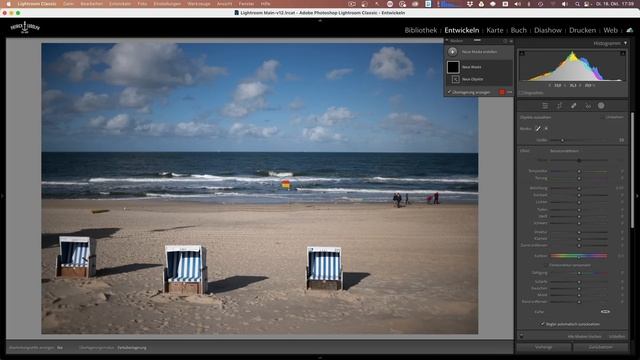Toggle highlight clipping indicator in histogram
640x360 pixels.
pyautogui.click(x=623, y=53)
